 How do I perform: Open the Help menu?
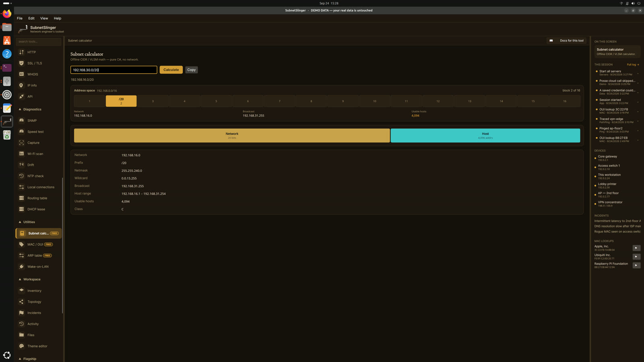pyautogui.click(x=58, y=19)
